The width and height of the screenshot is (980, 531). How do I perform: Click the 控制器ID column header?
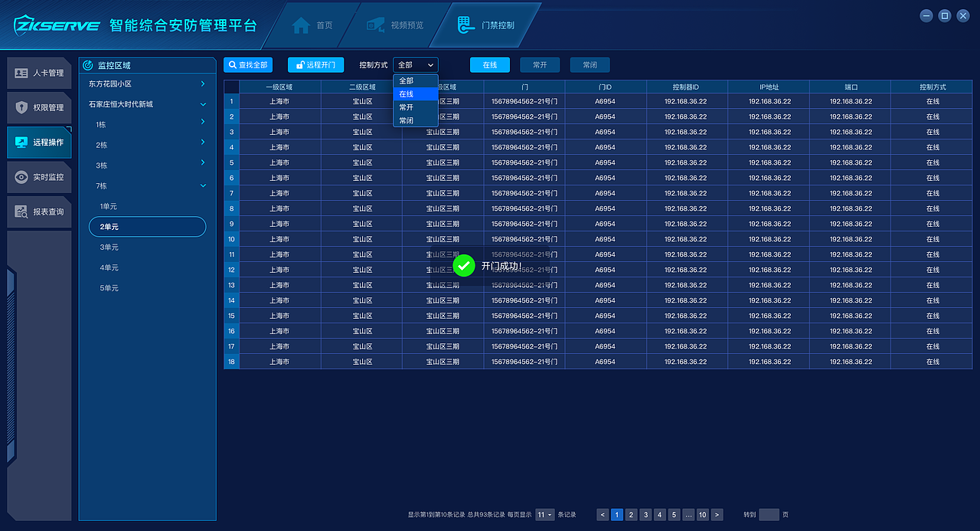pyautogui.click(x=686, y=87)
